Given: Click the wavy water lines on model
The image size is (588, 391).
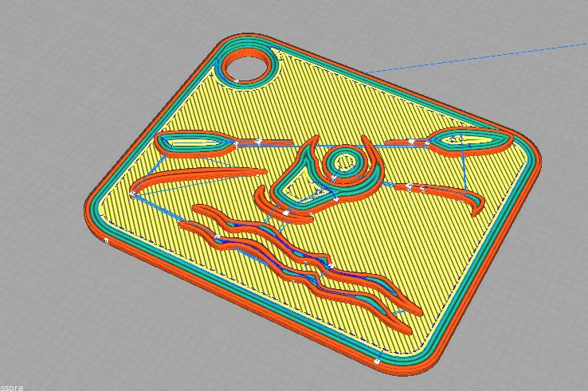Looking at the screenshot, I should coord(300,268).
